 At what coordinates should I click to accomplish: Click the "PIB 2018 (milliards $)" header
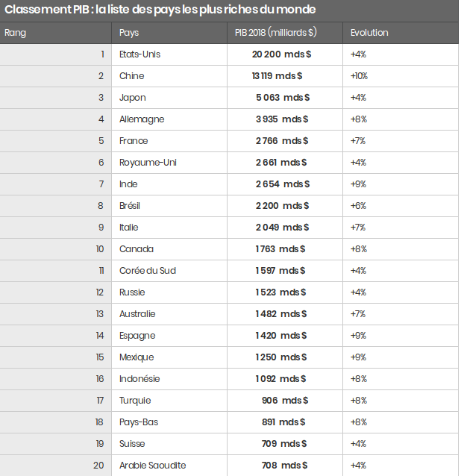click(x=275, y=33)
